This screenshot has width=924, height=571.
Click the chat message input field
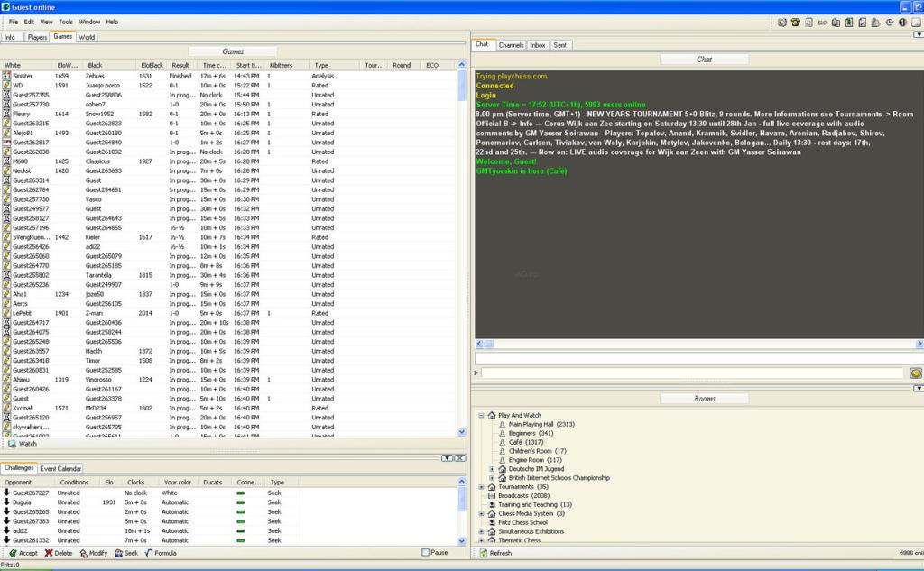691,373
